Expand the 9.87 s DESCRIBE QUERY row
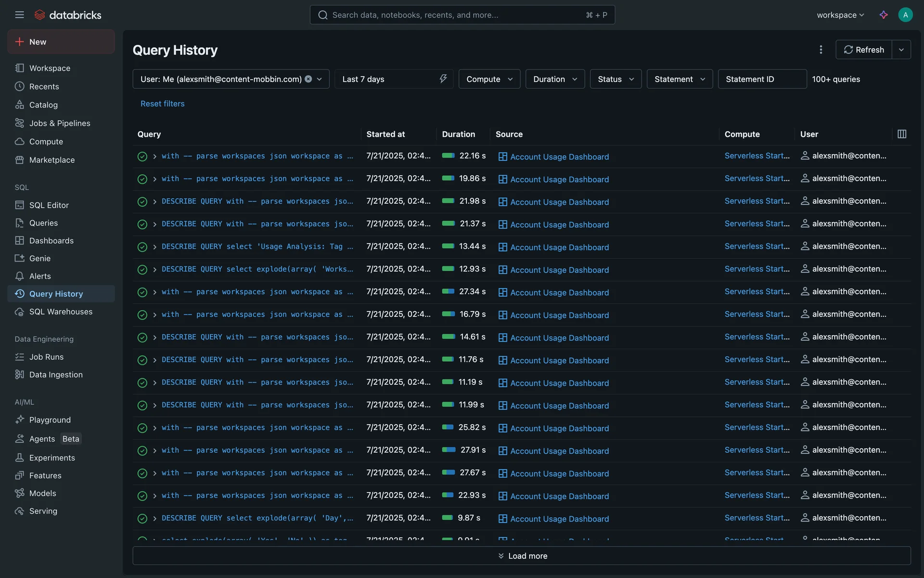This screenshot has width=924, height=578. (154, 519)
